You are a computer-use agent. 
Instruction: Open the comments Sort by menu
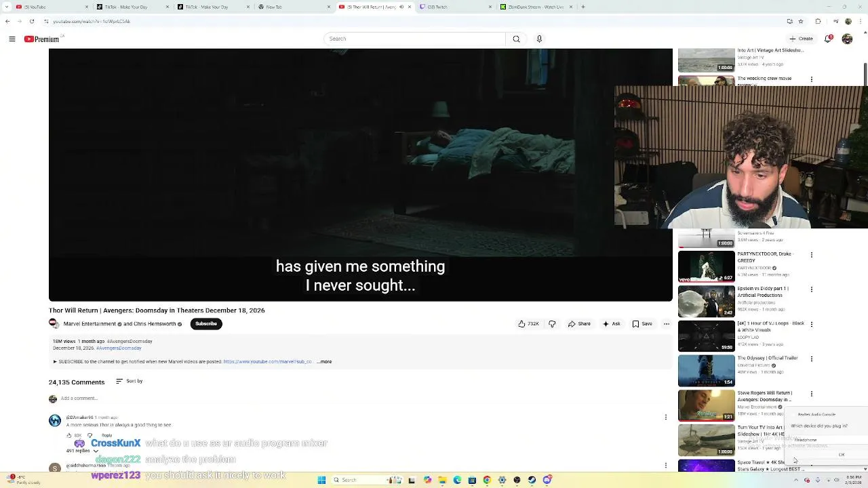click(x=129, y=382)
